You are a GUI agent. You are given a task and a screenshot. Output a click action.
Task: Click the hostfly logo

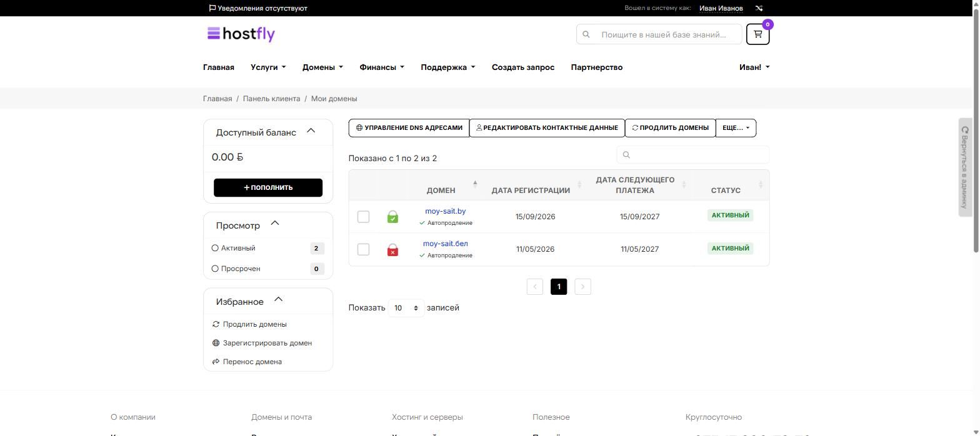click(241, 34)
